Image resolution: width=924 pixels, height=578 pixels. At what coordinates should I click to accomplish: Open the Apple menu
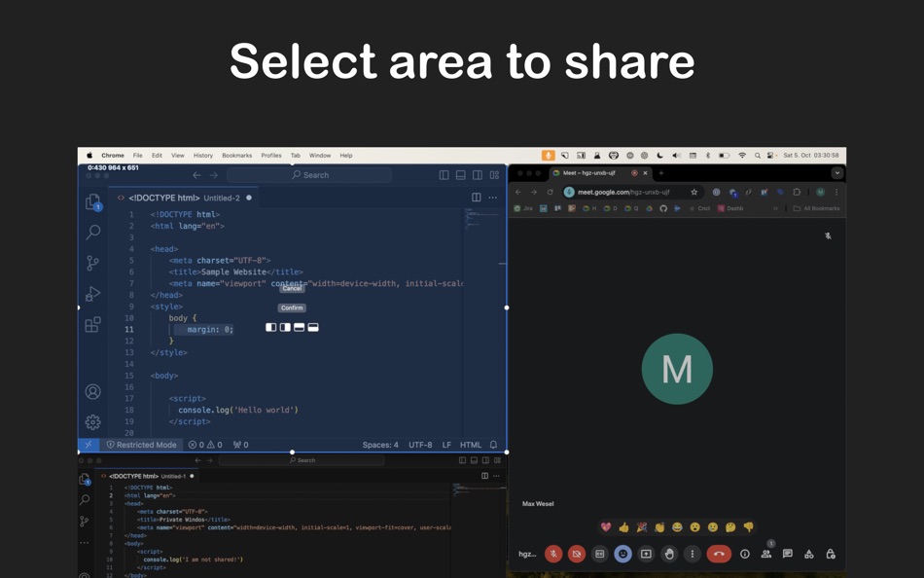(89, 156)
